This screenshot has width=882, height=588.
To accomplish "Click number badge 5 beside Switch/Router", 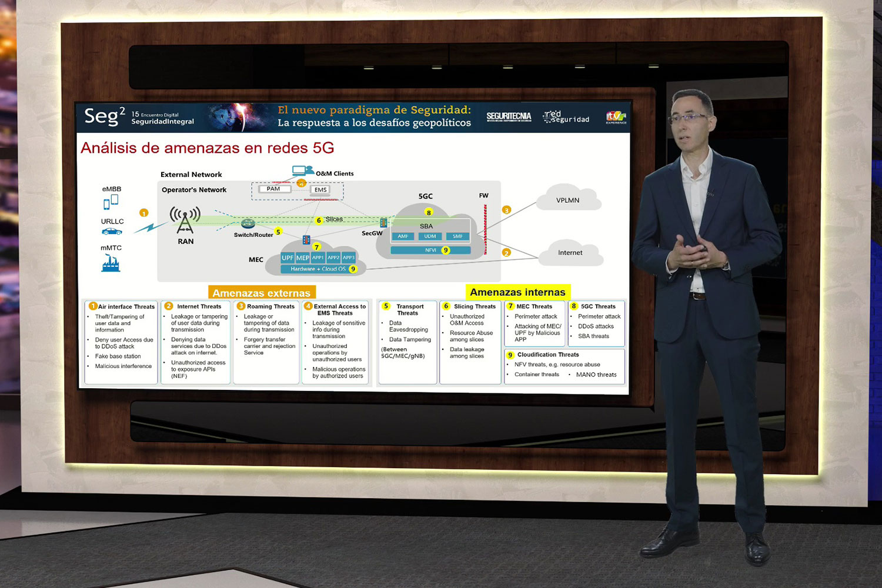I will coord(278,232).
